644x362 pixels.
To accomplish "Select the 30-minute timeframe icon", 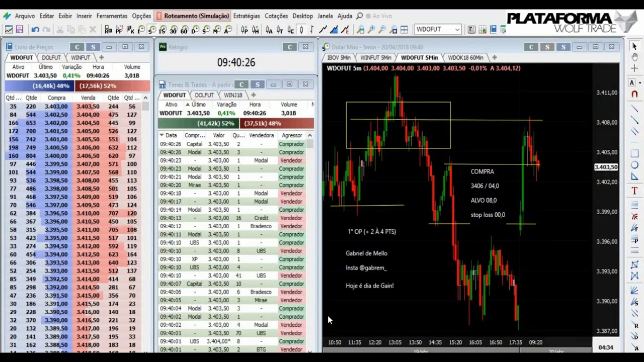I will [173, 30].
